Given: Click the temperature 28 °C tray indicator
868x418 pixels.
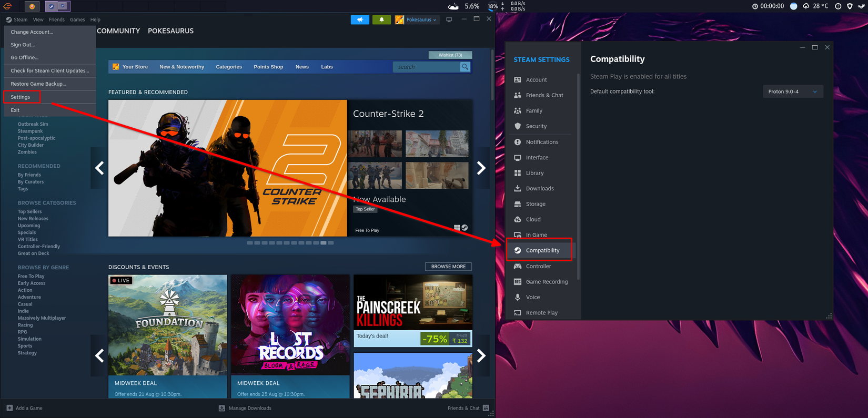Looking at the screenshot, I should click(821, 6).
